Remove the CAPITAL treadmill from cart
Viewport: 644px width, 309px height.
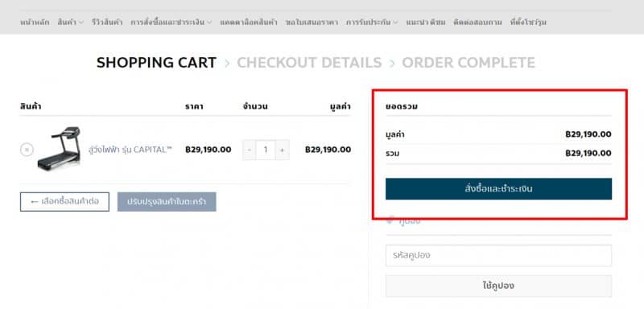(27, 150)
